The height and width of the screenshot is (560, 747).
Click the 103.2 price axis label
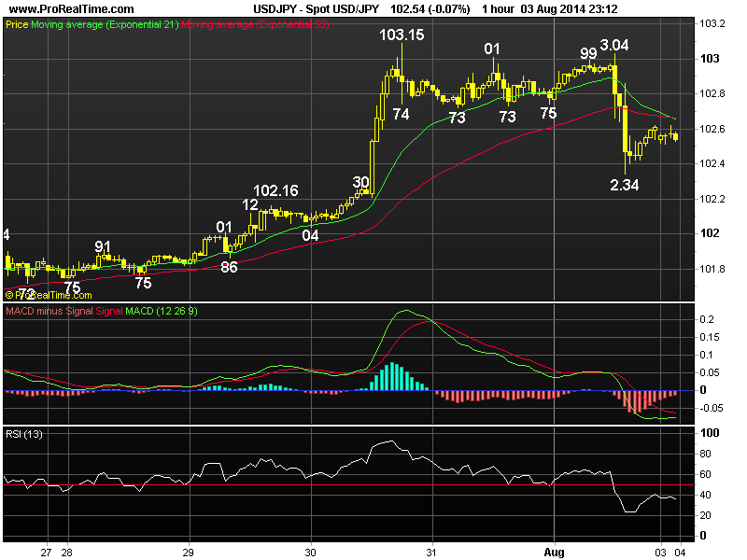(x=712, y=24)
